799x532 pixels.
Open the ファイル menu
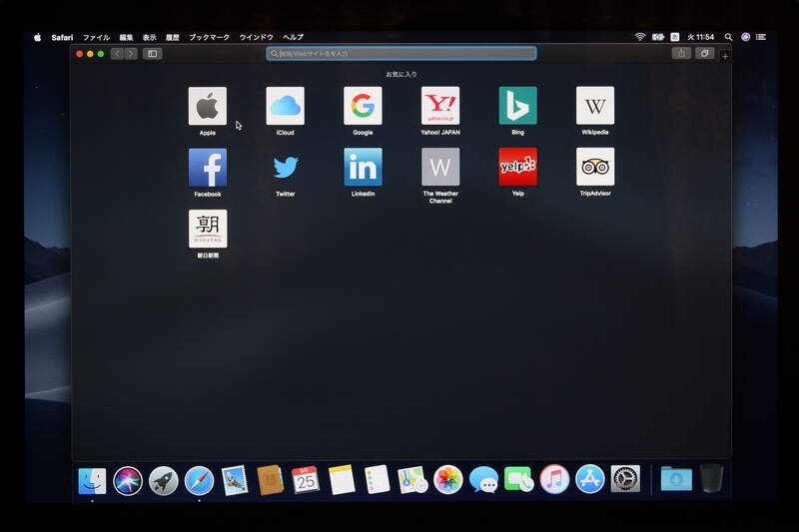point(96,37)
